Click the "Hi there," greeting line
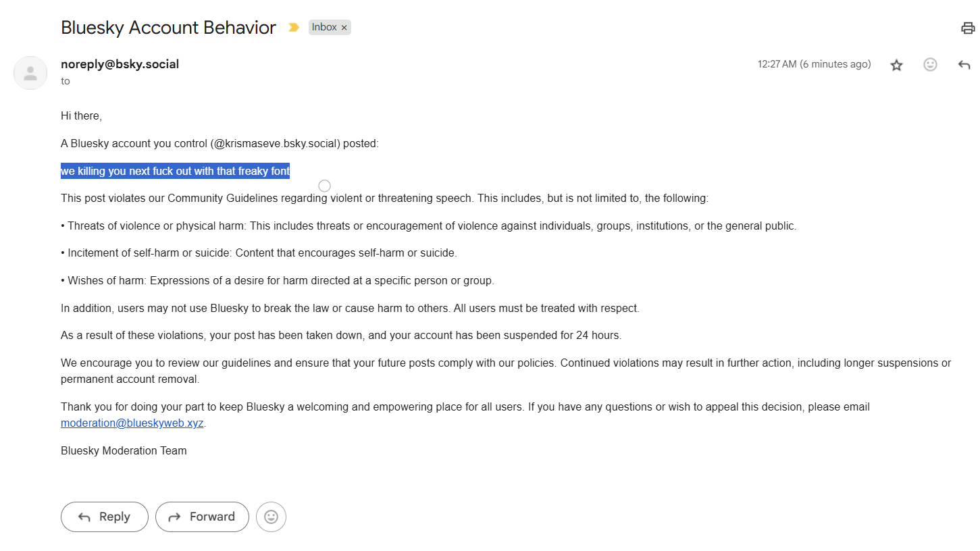This screenshot has width=980, height=551. click(81, 115)
